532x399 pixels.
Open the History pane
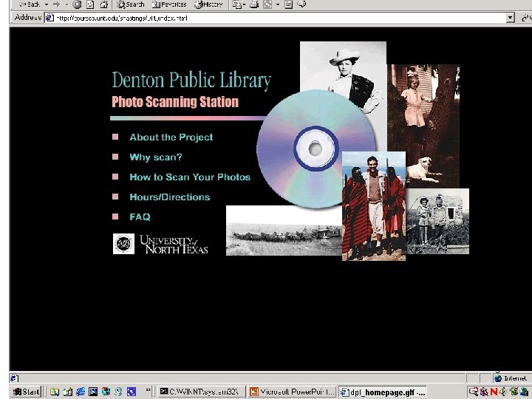click(x=208, y=4)
